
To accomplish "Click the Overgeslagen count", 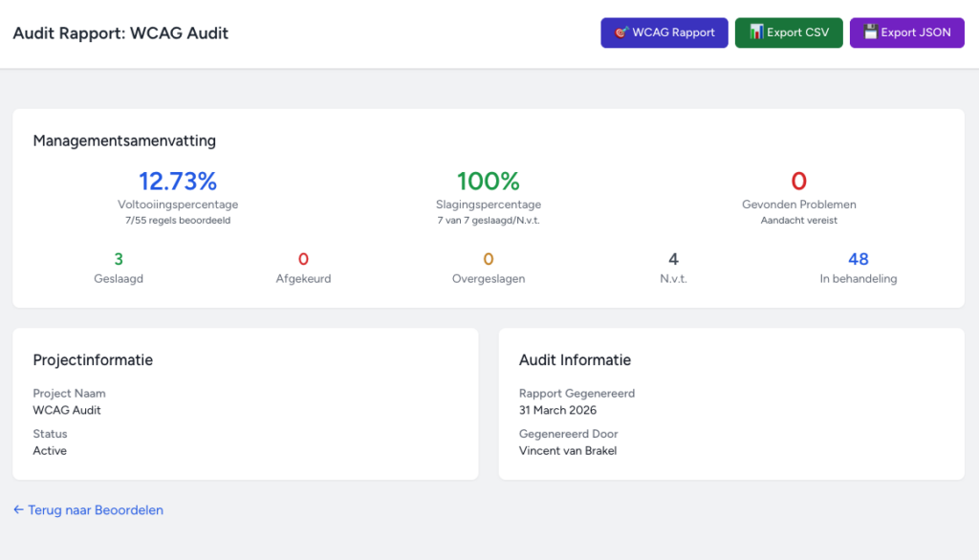I will 488,259.
